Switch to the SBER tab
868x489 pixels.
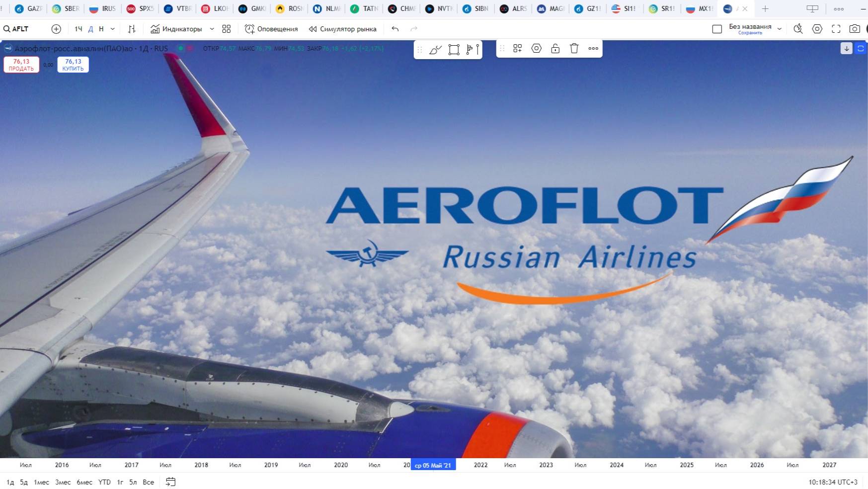pyautogui.click(x=66, y=8)
